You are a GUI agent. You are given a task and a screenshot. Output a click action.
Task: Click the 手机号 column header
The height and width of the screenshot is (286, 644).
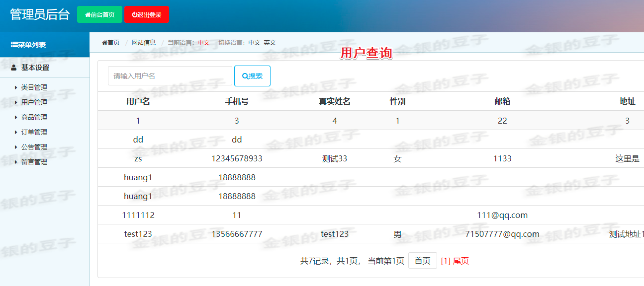pyautogui.click(x=237, y=102)
